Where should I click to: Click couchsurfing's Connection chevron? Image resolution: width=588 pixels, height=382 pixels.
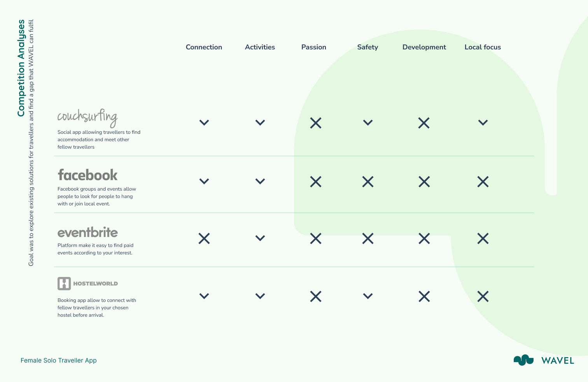[x=204, y=123]
